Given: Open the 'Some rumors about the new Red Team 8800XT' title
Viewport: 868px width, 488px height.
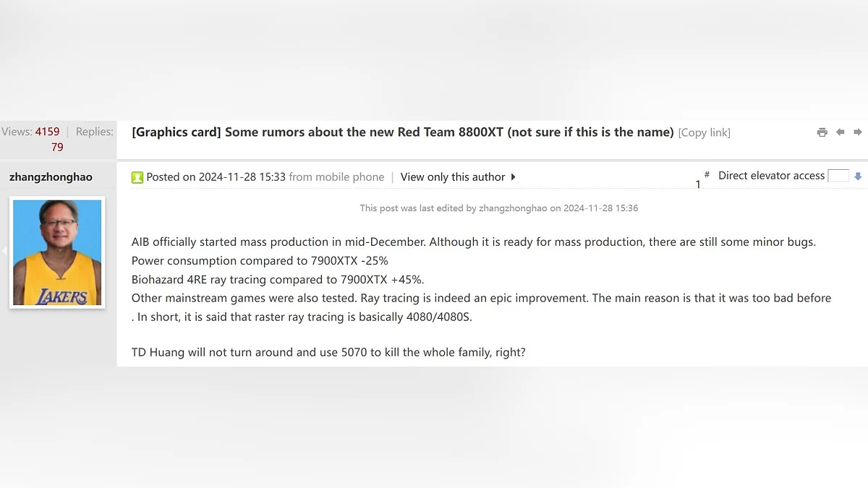Looking at the screenshot, I should pyautogui.click(x=449, y=132).
